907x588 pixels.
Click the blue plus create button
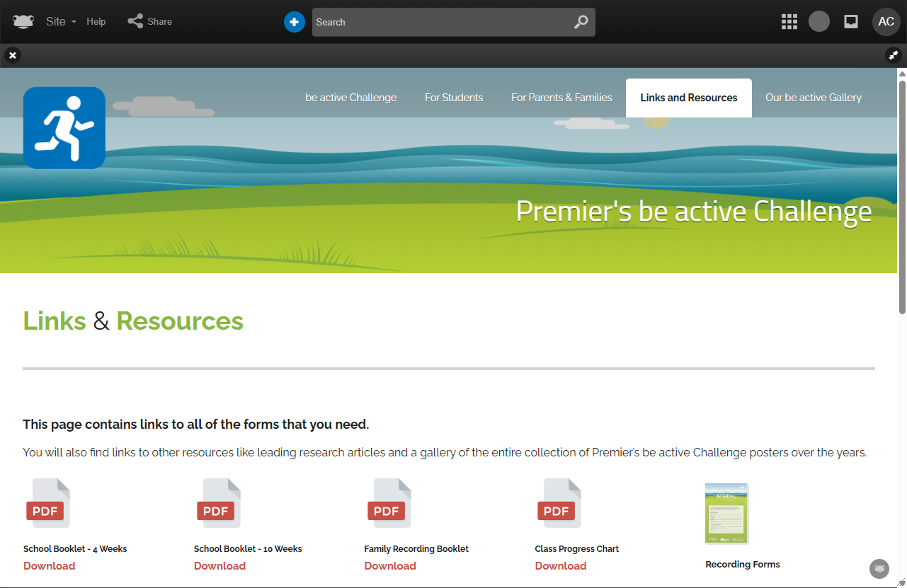click(295, 22)
